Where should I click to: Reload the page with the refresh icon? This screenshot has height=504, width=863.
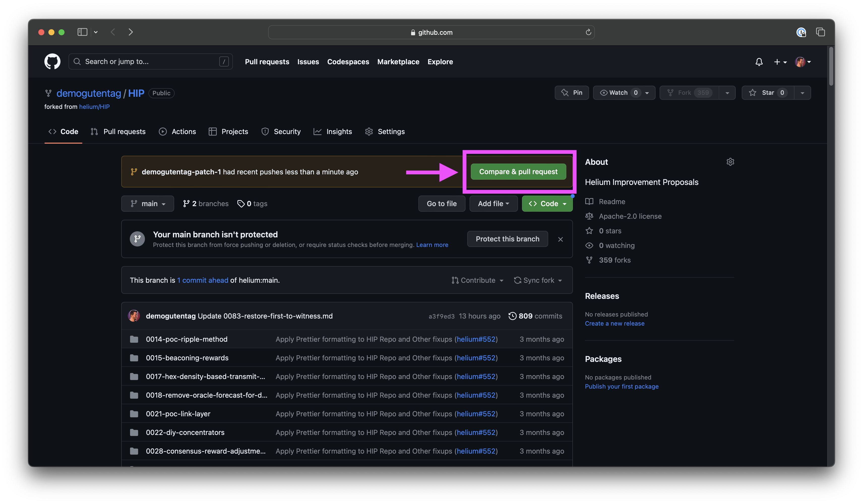588,32
